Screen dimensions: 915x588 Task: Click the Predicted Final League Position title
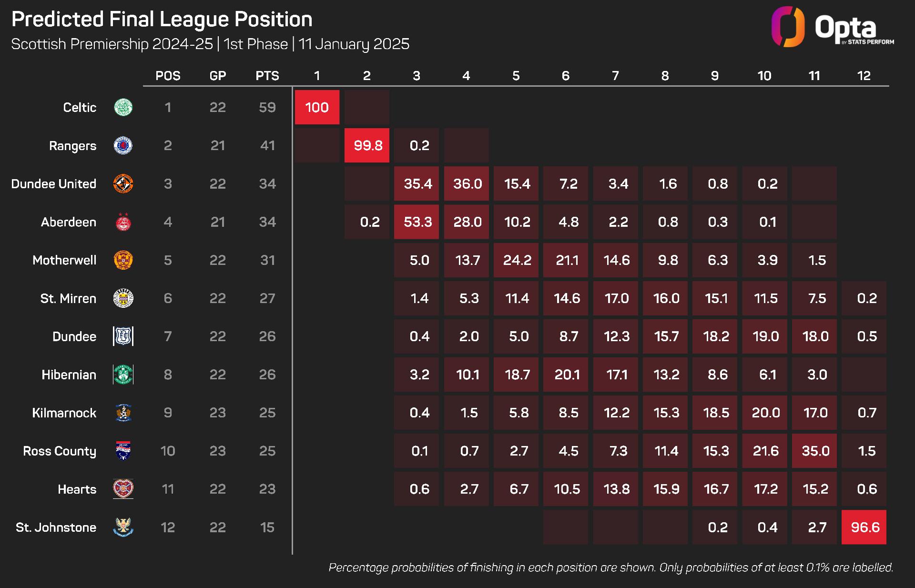[x=162, y=20]
